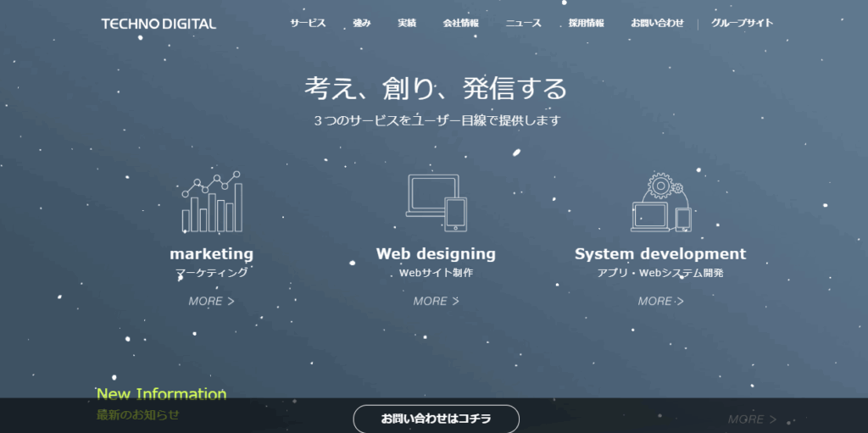Open MORE under marketing
Screen dimensions: 868x433
click(211, 301)
